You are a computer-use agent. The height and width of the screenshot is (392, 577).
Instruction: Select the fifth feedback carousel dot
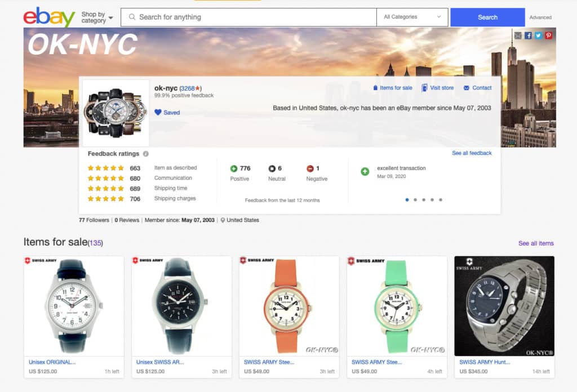[x=441, y=200]
